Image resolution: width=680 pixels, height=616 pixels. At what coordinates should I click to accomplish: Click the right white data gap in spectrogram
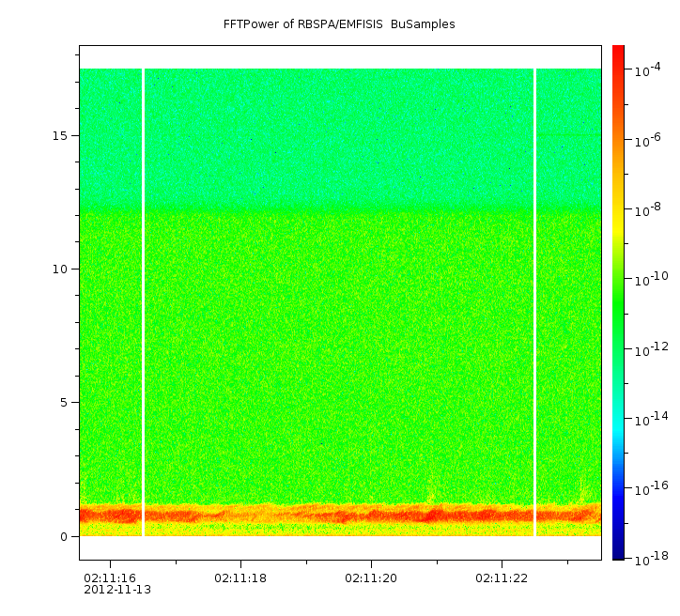534,300
